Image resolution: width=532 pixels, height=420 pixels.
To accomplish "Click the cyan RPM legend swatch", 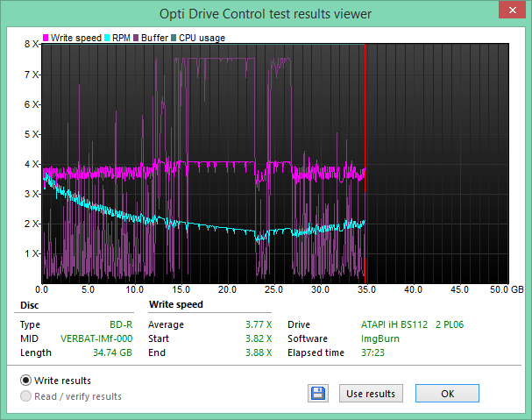I will pyautogui.click(x=107, y=38).
